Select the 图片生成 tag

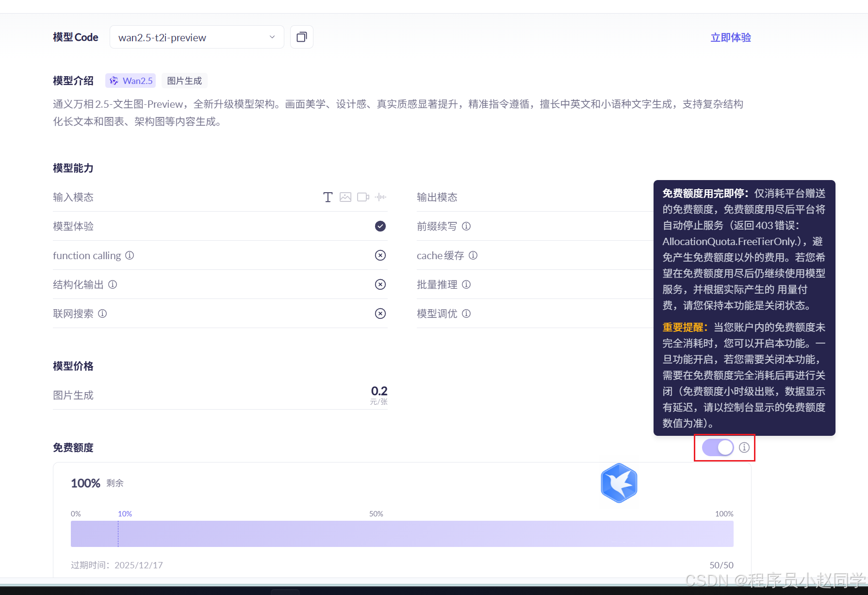[x=184, y=81]
